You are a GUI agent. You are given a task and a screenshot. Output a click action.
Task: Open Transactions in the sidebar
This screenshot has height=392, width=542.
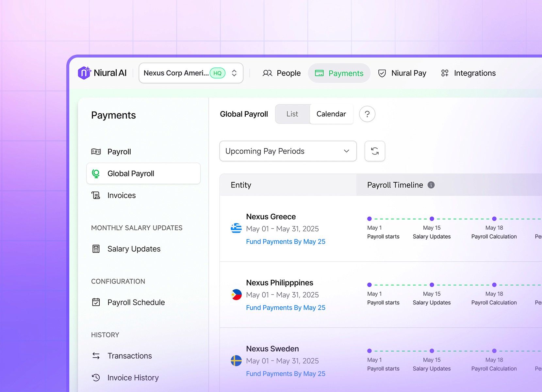(x=143, y=356)
